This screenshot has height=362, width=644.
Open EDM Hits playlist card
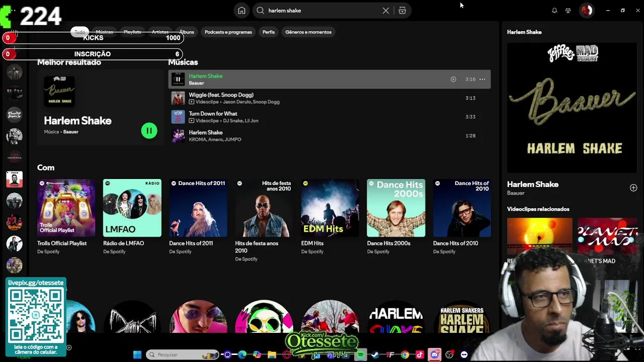pyautogui.click(x=330, y=217)
